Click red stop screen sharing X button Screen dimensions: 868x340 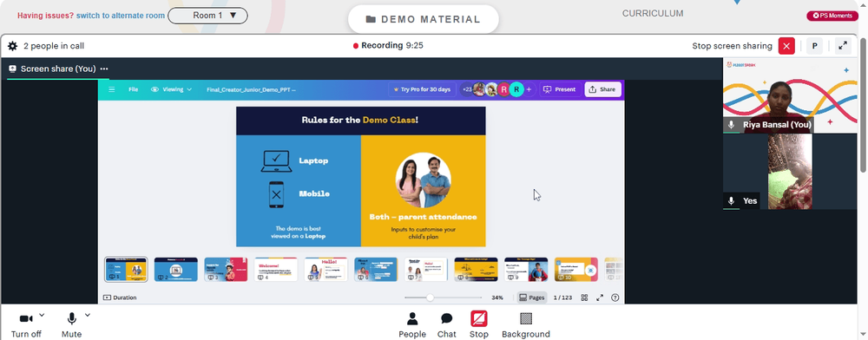(x=786, y=46)
